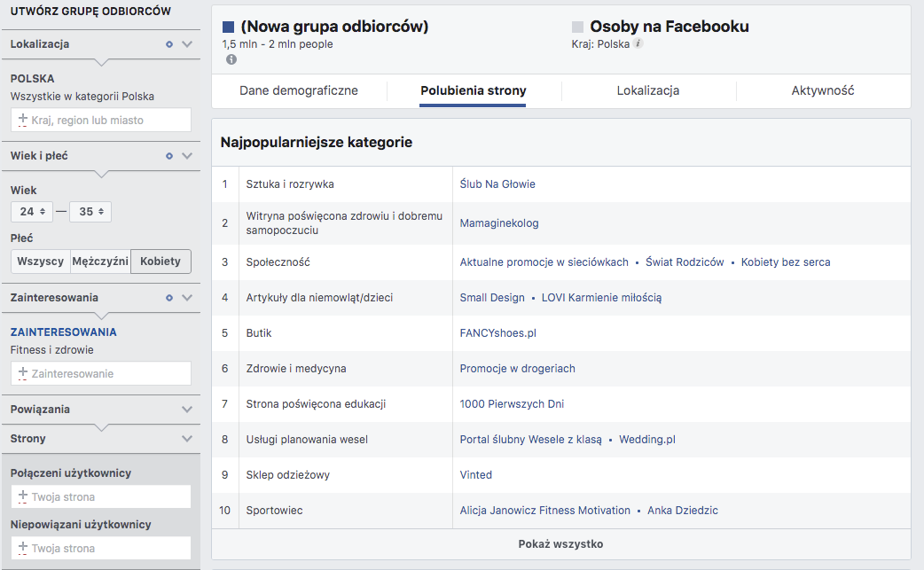Screen dimensions: 924x570
Task: Click the info icon under audience size
Action: pyautogui.click(x=231, y=59)
